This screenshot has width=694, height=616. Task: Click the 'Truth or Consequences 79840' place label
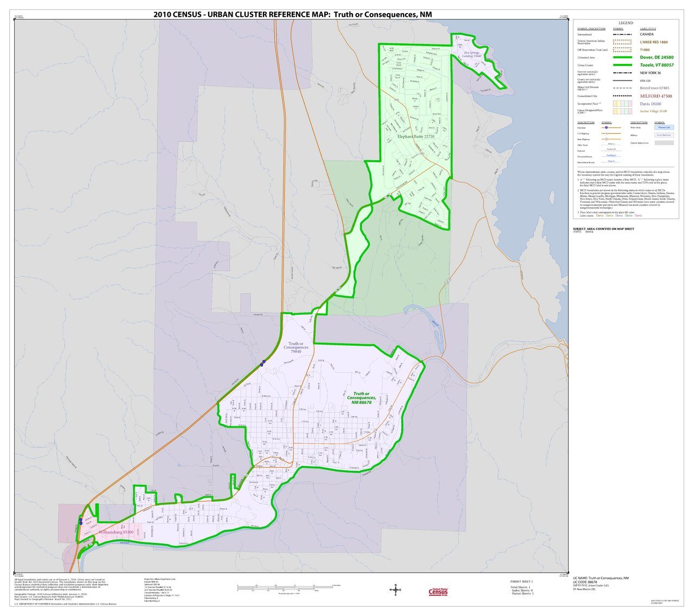[x=295, y=348]
